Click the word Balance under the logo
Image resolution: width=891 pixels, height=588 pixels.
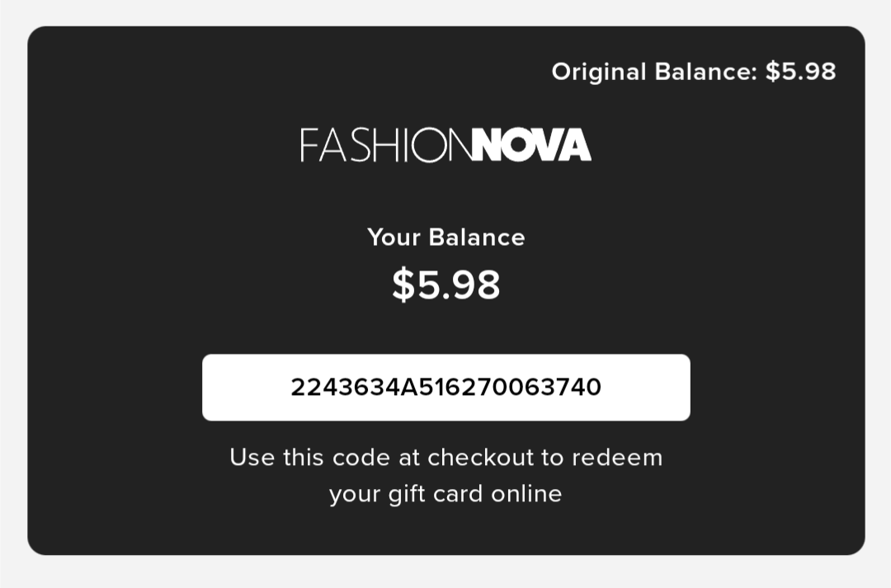(x=477, y=238)
